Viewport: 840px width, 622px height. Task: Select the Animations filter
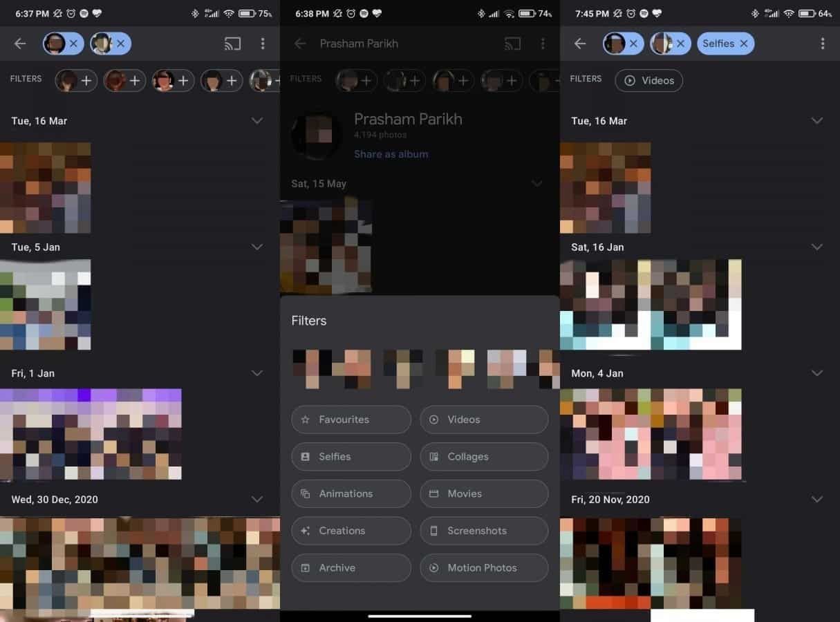click(x=351, y=493)
